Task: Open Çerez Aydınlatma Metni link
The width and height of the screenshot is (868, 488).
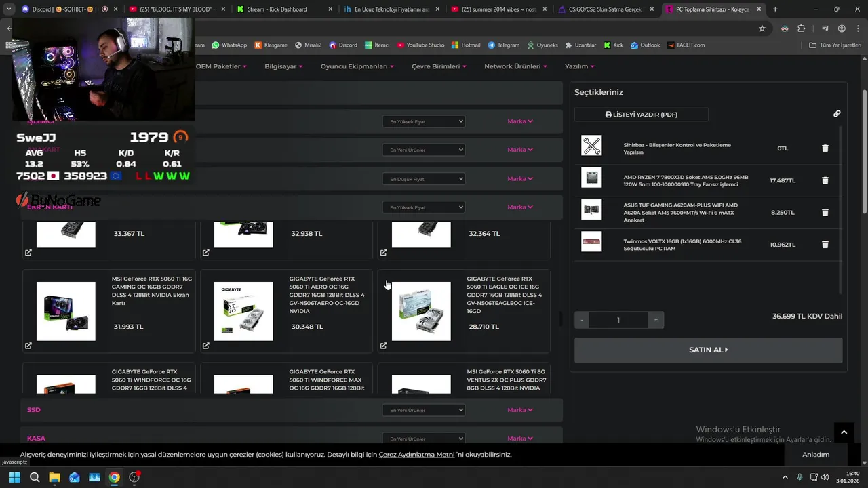Action: [416, 455]
